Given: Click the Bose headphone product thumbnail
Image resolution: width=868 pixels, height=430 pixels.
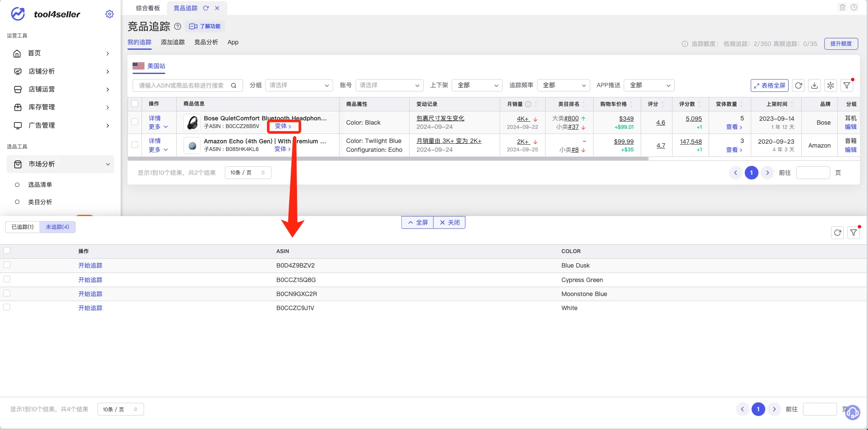Looking at the screenshot, I should (192, 122).
